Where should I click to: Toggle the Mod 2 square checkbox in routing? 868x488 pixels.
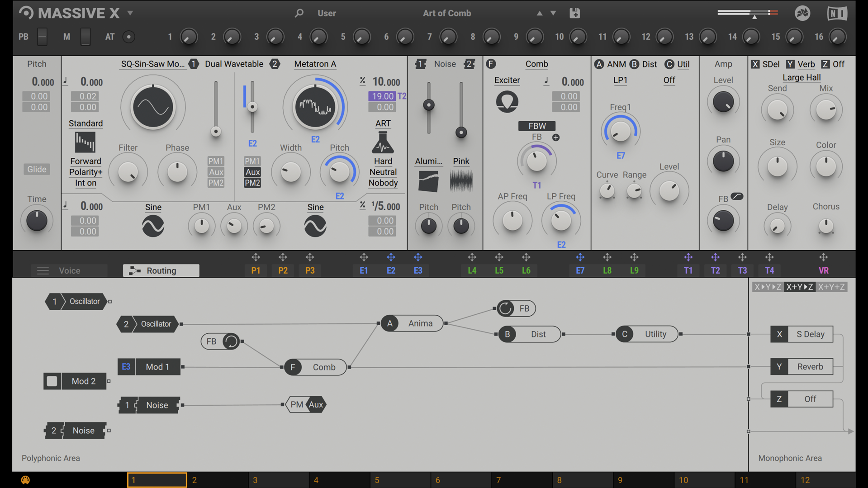(52, 381)
